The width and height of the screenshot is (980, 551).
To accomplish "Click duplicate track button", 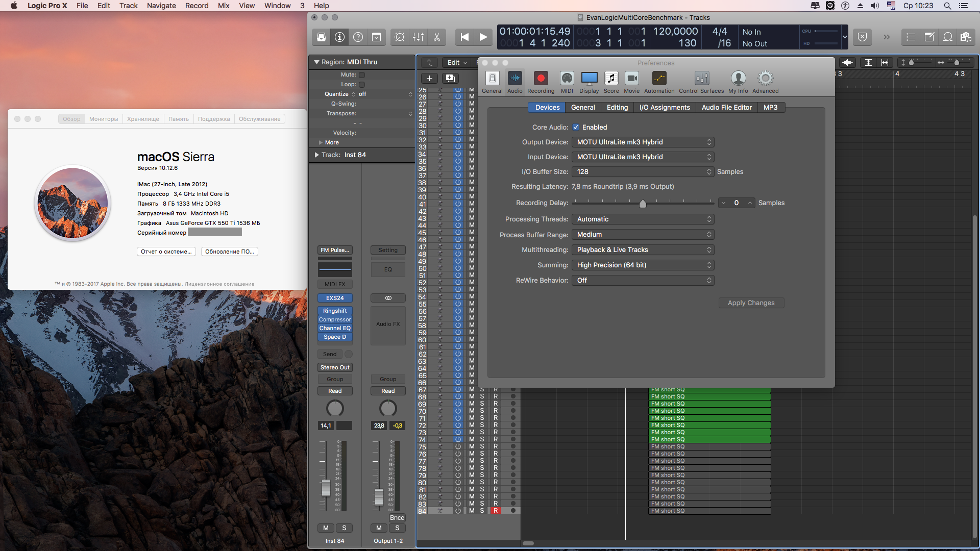I will (450, 78).
